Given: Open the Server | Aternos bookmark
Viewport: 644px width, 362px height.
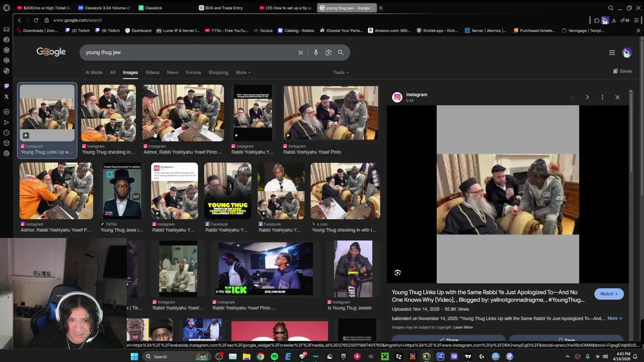Looking at the screenshot, I should pyautogui.click(x=486, y=31).
